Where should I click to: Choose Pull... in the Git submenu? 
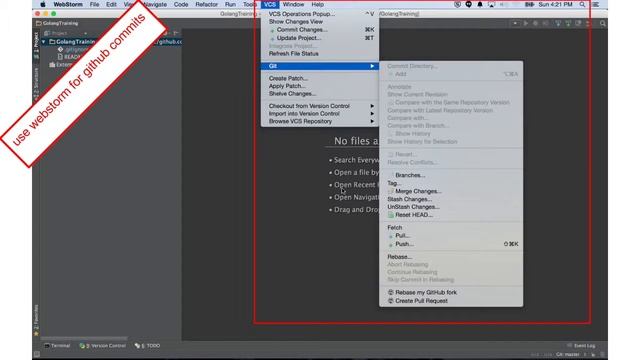pyautogui.click(x=451, y=236)
